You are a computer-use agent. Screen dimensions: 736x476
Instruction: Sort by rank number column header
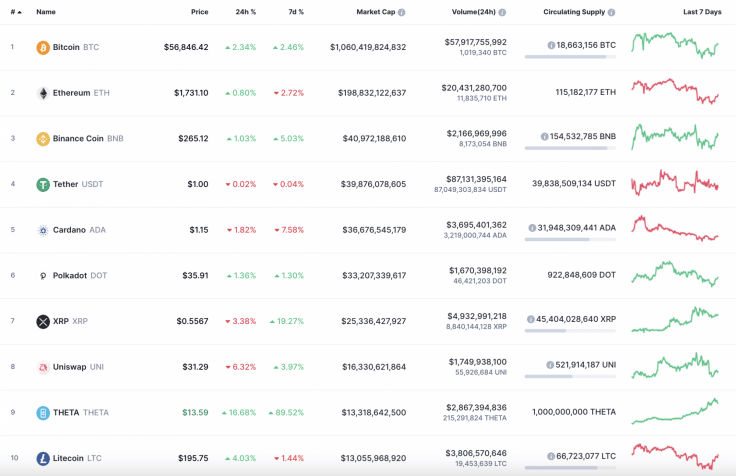pyautogui.click(x=14, y=12)
